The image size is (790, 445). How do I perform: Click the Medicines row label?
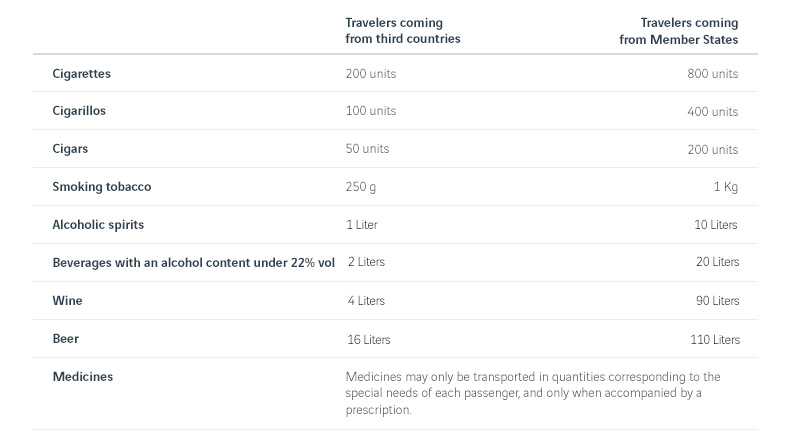click(82, 377)
